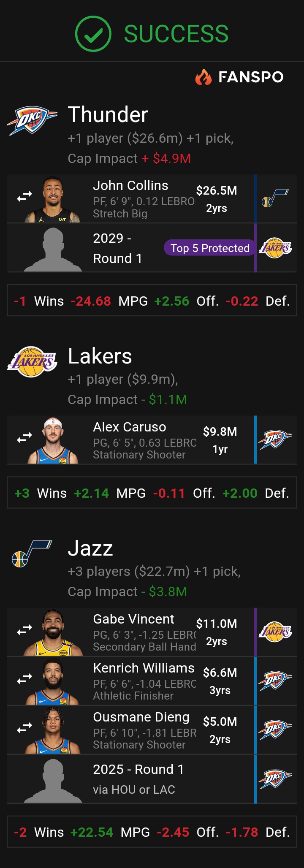Open Alex Caruso player headshot
Screen dimensions: 304x868
pos(53,441)
